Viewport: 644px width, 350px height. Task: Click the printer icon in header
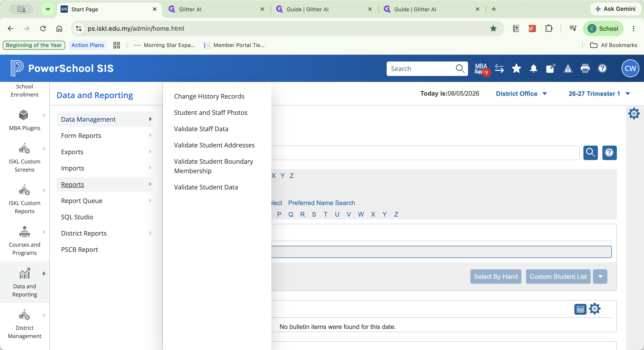585,69
